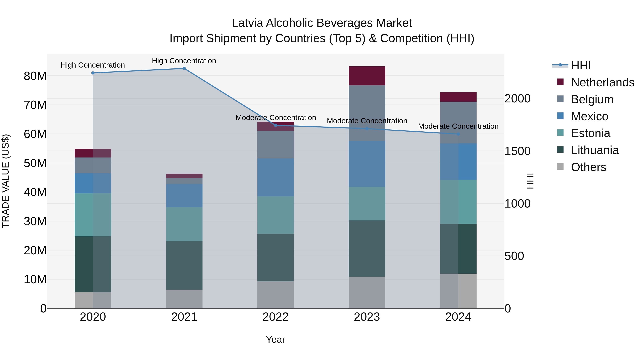Image resolution: width=644 pixels, height=362 pixels.
Task: Click the '2022' x-axis tick label
Action: 275,317
